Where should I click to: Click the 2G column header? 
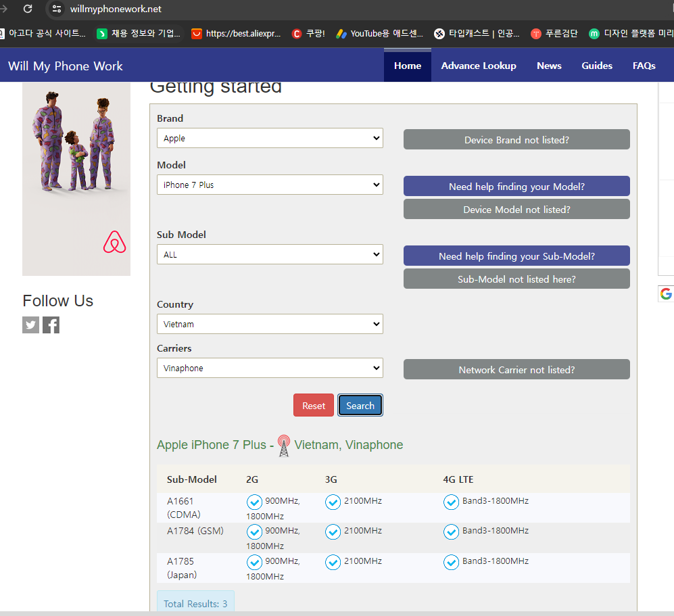coord(252,479)
